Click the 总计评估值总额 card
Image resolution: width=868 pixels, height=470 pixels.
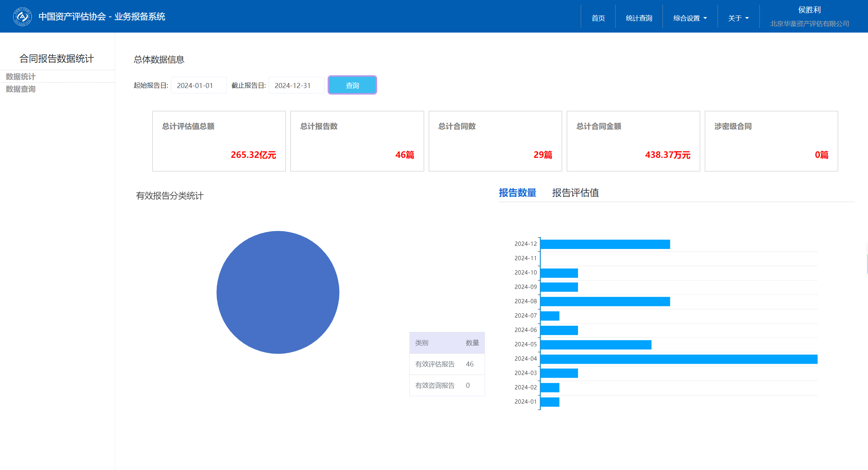tap(219, 141)
